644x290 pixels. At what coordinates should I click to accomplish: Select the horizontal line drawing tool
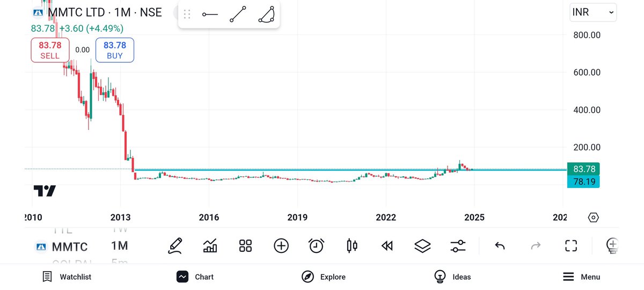pyautogui.click(x=210, y=15)
